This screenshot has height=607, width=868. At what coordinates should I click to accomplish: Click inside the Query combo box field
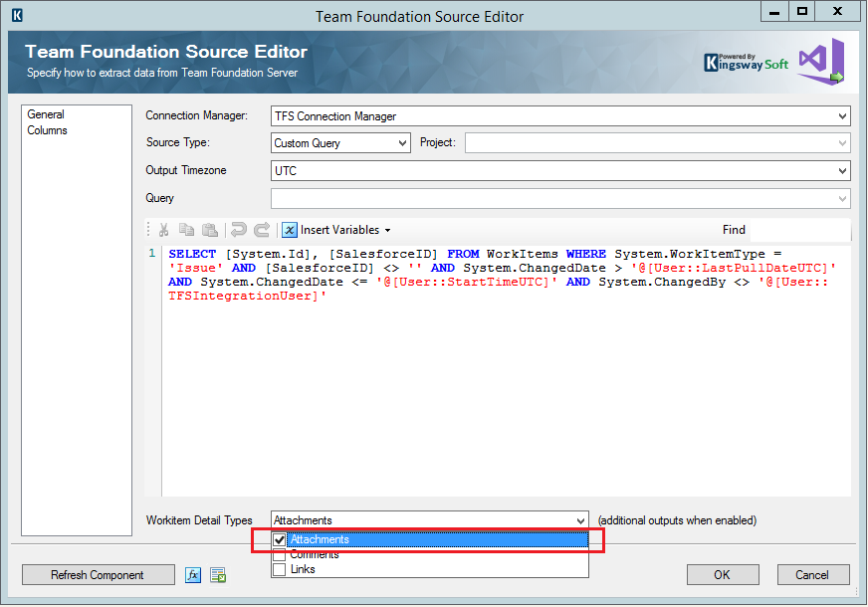tap(498, 197)
